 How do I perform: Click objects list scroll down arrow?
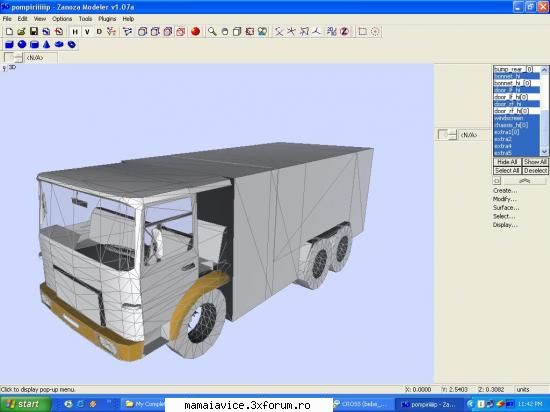[544, 152]
